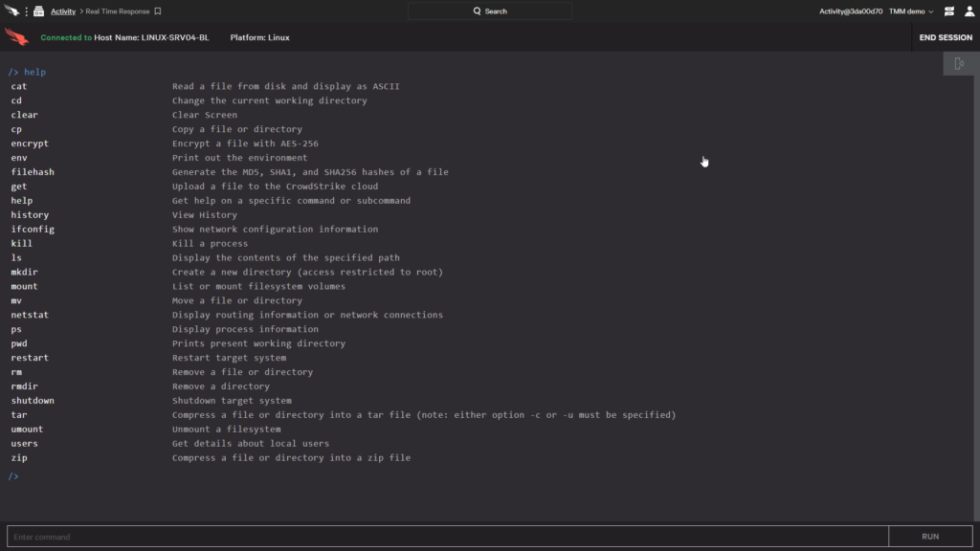Click the 'Connected to' status text

tap(66, 37)
